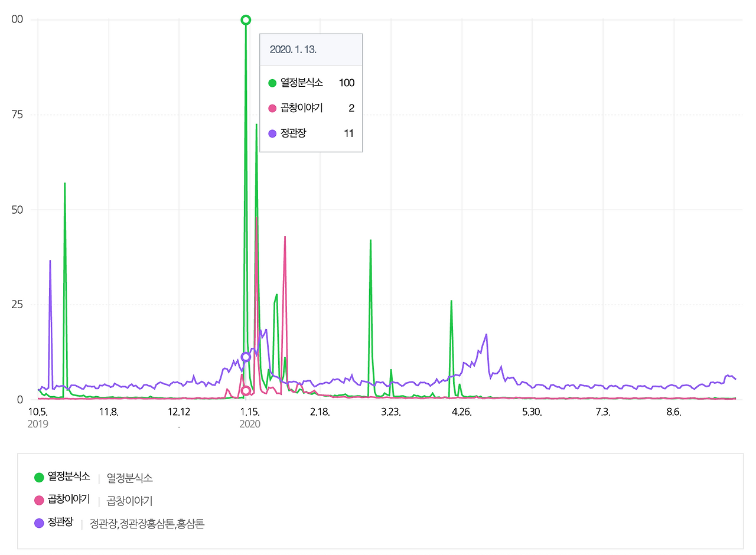Image resolution: width=756 pixels, height=555 pixels.
Task: Click the pink dot beside 곱창이야기 in tooltip
Action: click(272, 108)
